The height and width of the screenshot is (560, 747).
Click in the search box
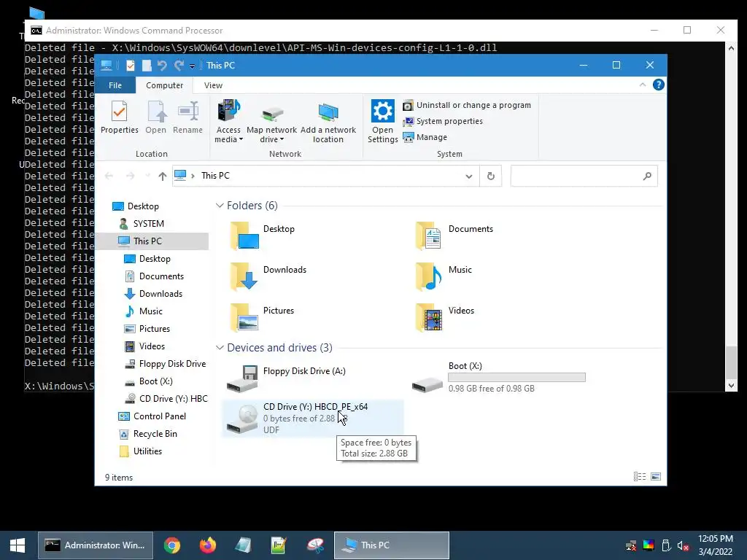point(584,176)
